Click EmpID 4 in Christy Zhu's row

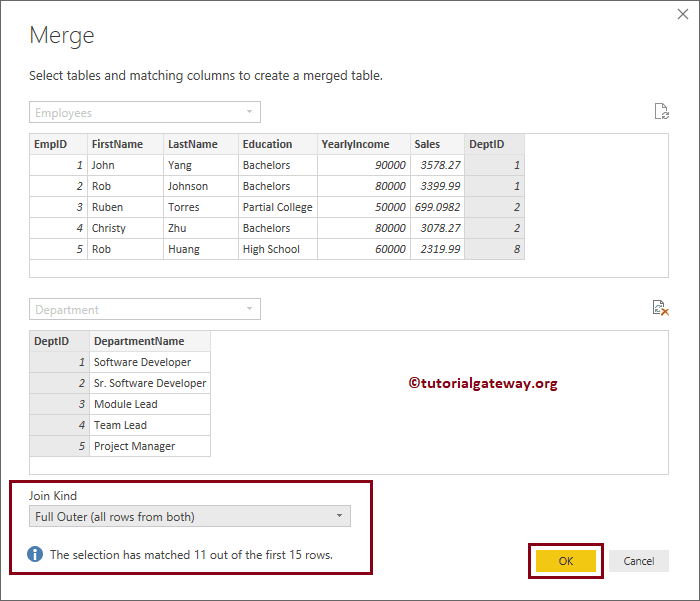58,228
